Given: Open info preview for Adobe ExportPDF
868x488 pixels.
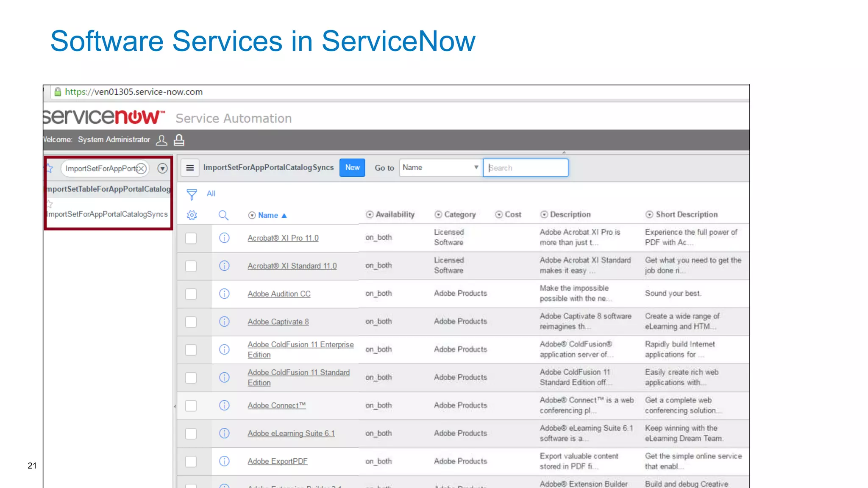Looking at the screenshot, I should click(224, 461).
